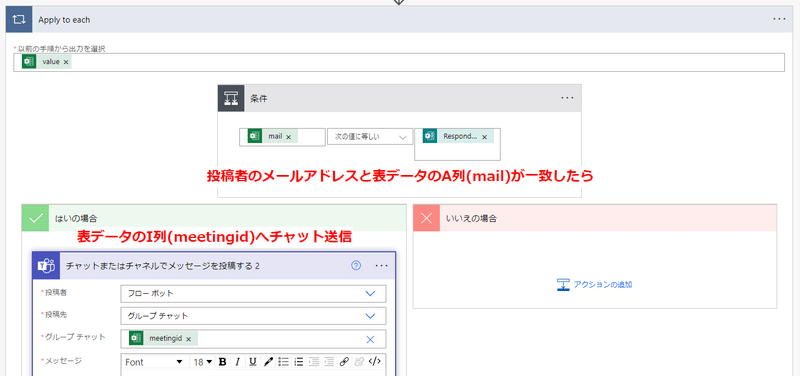The height and width of the screenshot is (376, 800).
Task: Click the right-hand condition value field
Action: tap(457, 144)
